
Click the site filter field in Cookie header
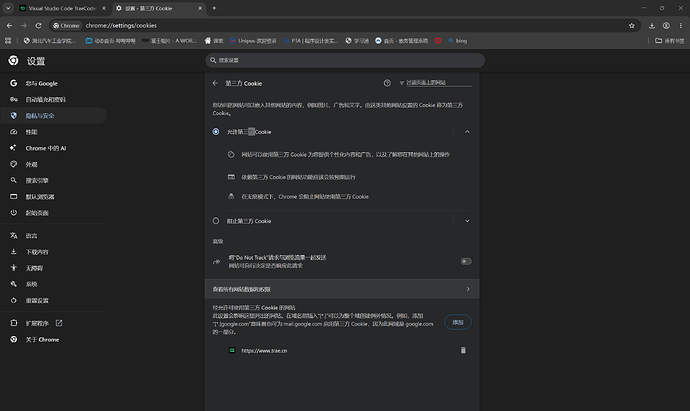pos(438,83)
